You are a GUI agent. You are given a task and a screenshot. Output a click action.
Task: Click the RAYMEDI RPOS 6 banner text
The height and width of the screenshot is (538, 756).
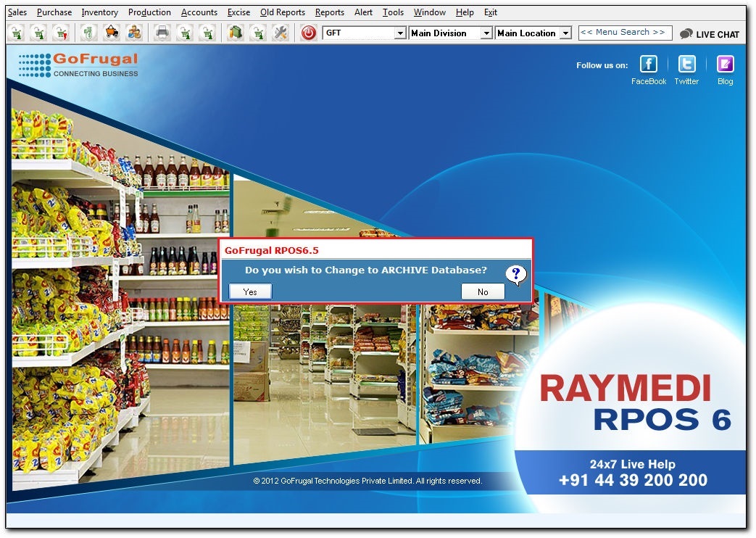636,403
